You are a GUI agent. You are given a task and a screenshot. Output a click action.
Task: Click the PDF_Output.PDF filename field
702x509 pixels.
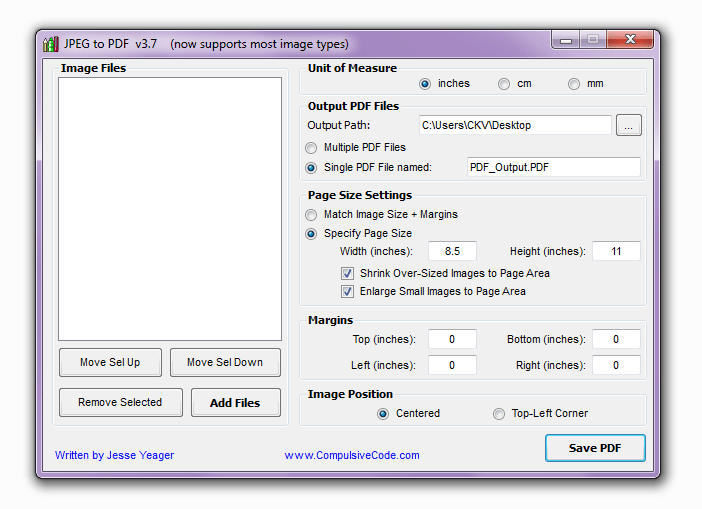pyautogui.click(x=553, y=167)
